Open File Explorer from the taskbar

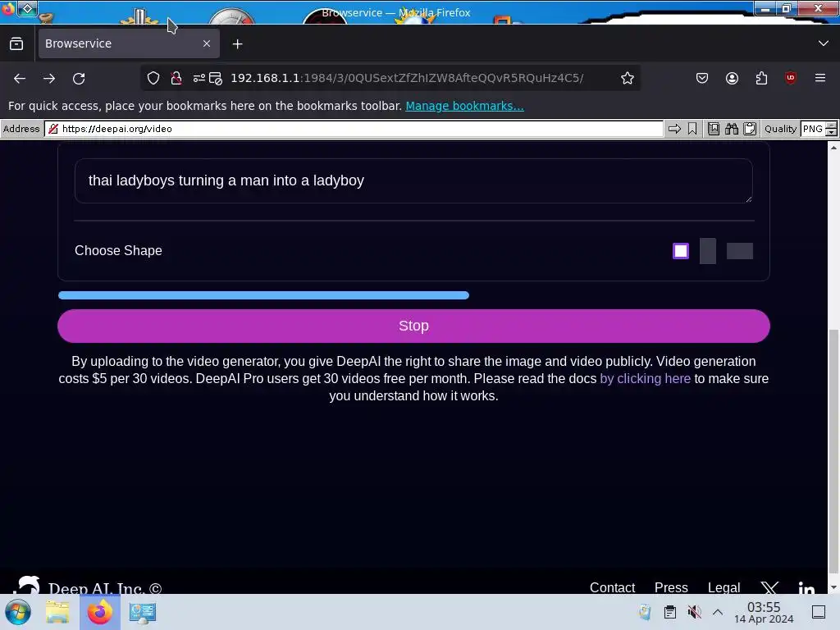click(x=57, y=612)
